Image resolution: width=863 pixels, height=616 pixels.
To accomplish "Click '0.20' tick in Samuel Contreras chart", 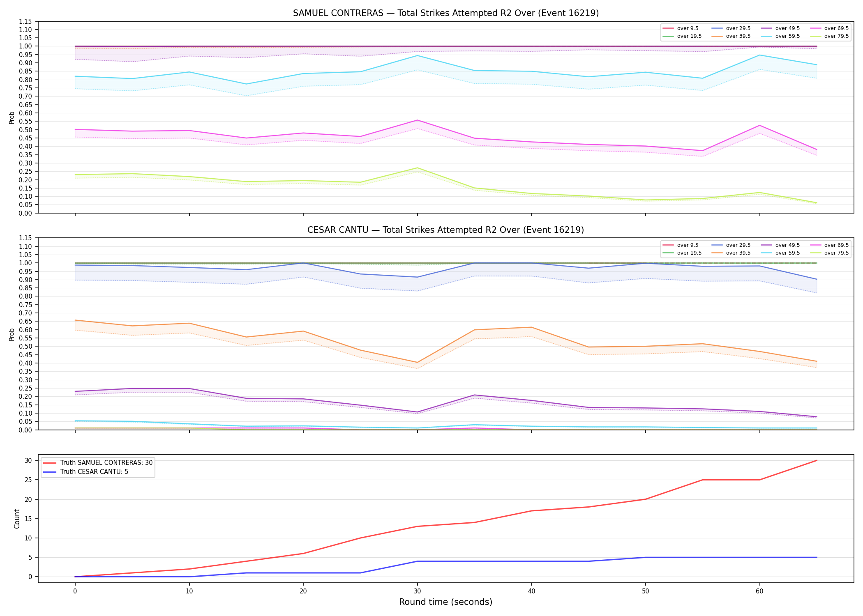I will tap(26, 180).
